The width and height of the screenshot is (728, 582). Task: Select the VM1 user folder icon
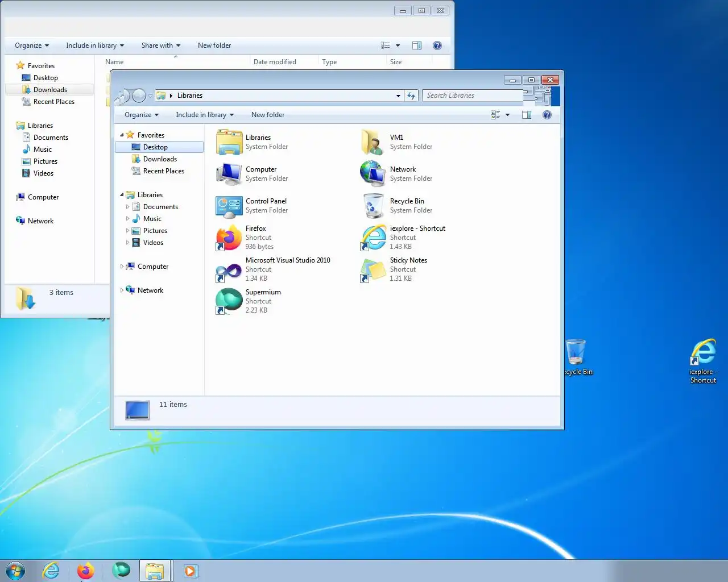coord(374,142)
